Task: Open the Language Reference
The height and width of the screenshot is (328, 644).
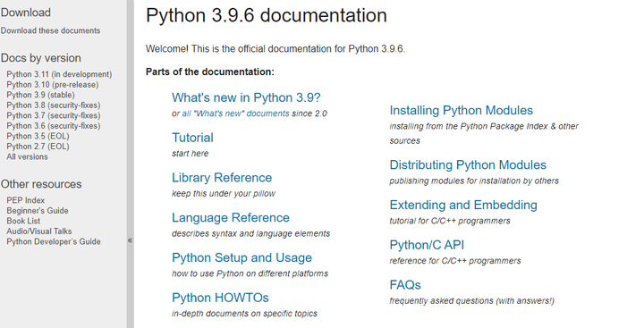Action: coord(231,217)
